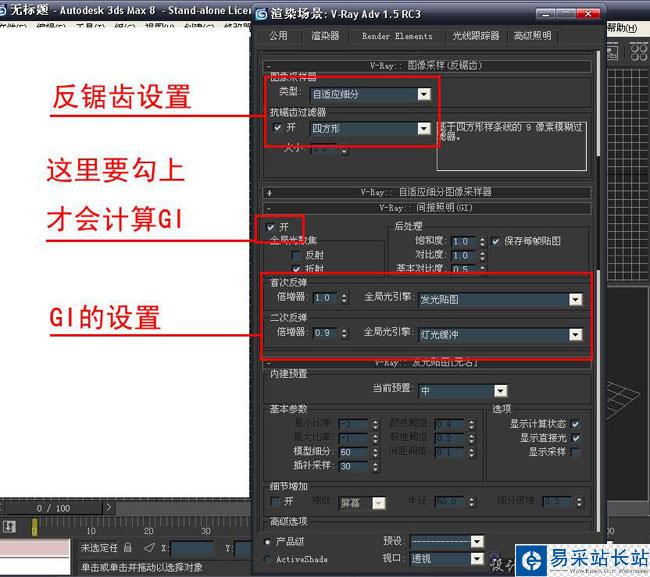The height and width of the screenshot is (577, 650).
Task: Open the 视口 透视 dropdown
Action: click(x=447, y=559)
